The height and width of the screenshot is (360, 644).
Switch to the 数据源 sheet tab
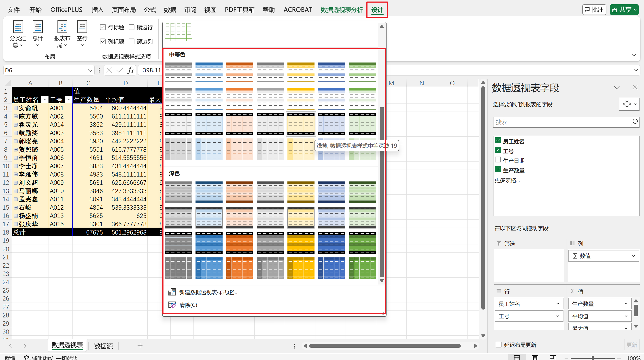(103, 346)
